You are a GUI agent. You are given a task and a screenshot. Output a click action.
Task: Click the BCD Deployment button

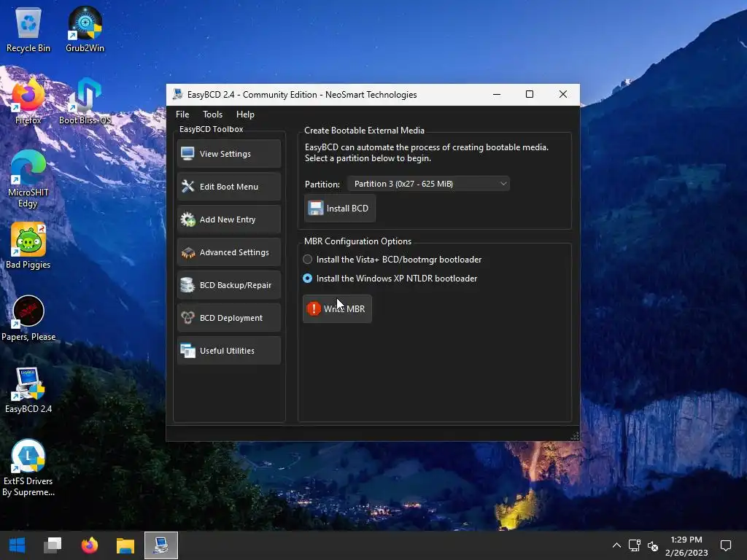click(228, 318)
